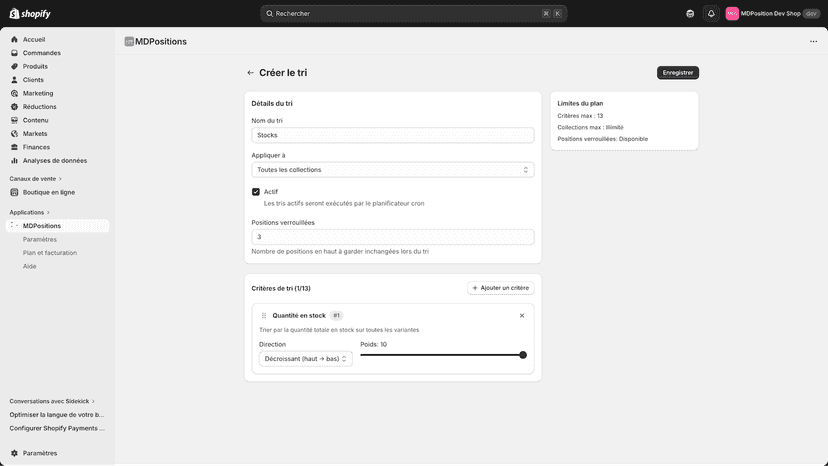Click the Accueil menu label

pyautogui.click(x=34, y=40)
